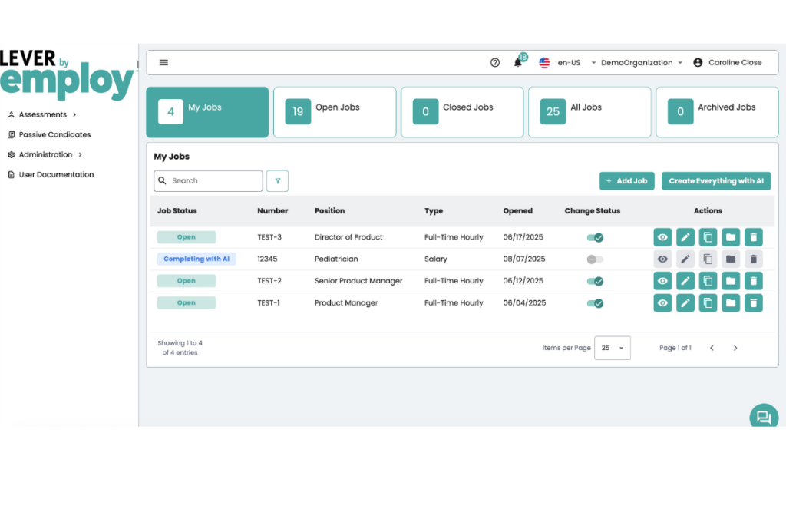Switch to the All Jobs tab
This screenshot has width=786, height=532.
click(589, 112)
